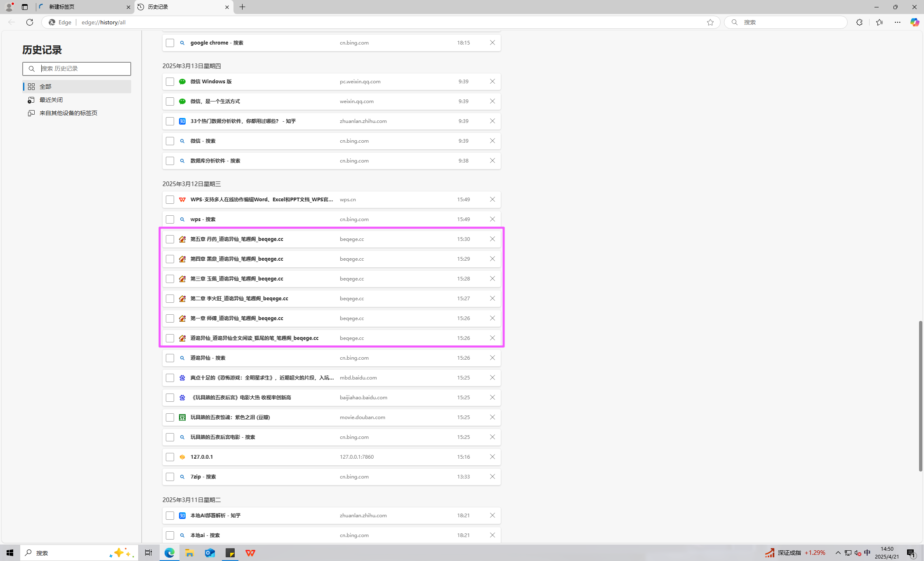924x561 pixels.
Task: Delete the google chrome search entry
Action: click(492, 42)
